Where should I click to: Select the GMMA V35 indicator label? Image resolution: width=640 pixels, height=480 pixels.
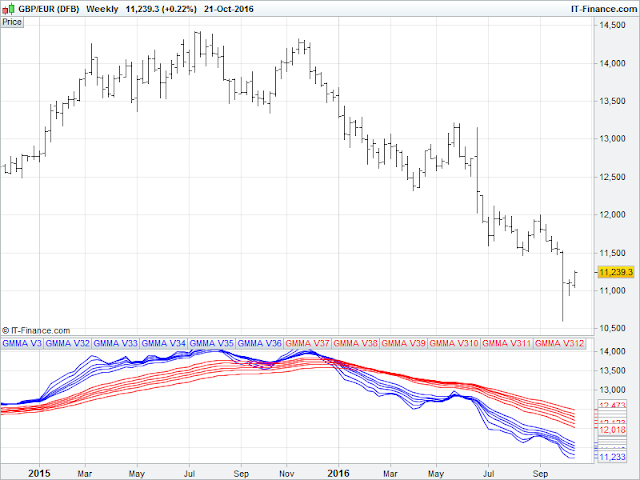click(212, 344)
